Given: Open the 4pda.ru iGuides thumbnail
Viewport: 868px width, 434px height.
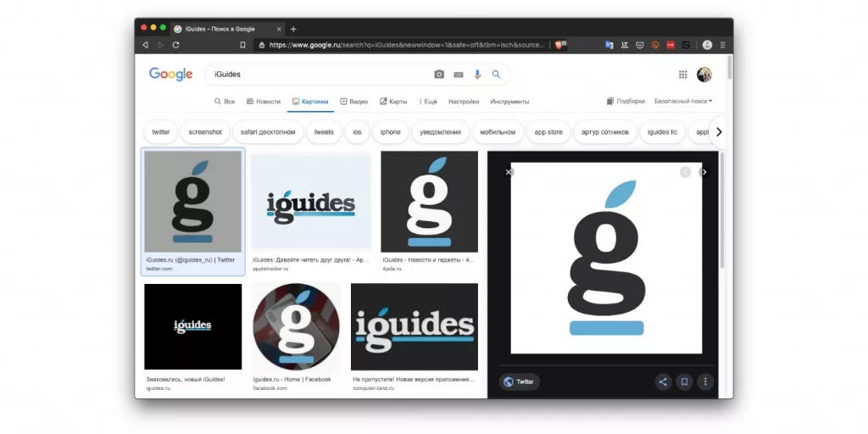Looking at the screenshot, I should (x=429, y=202).
